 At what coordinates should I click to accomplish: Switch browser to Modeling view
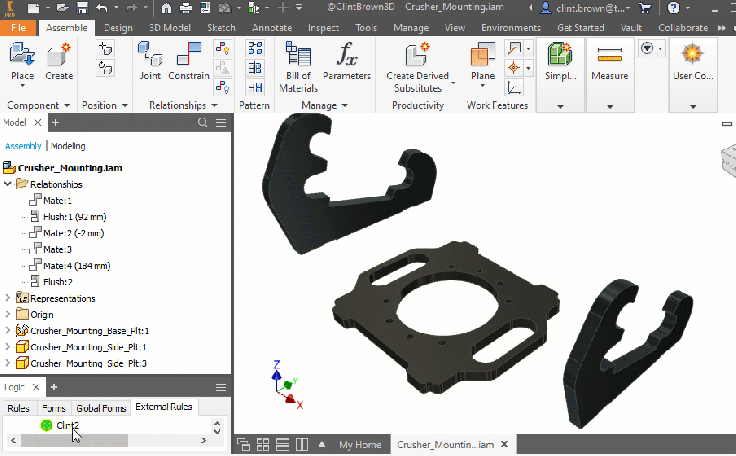tap(68, 146)
